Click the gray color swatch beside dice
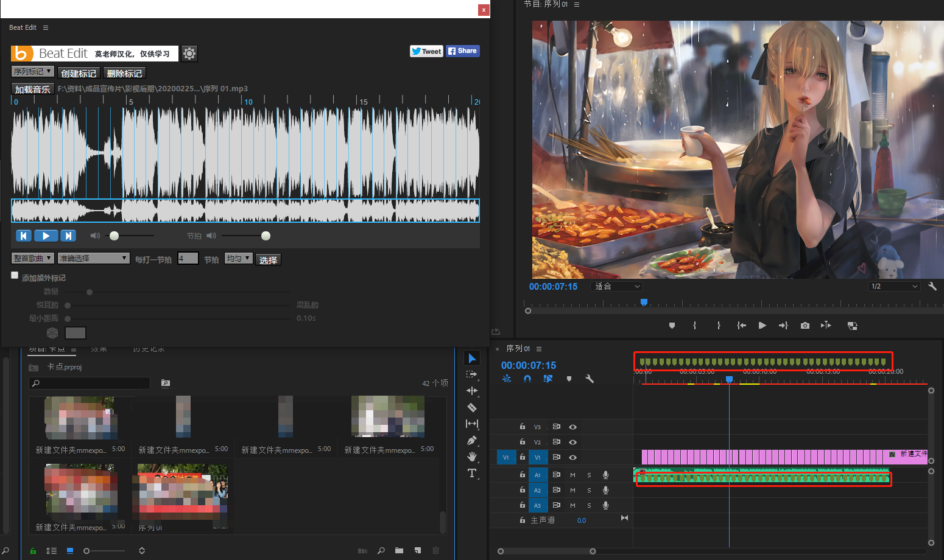The width and height of the screenshot is (944, 560). [76, 333]
